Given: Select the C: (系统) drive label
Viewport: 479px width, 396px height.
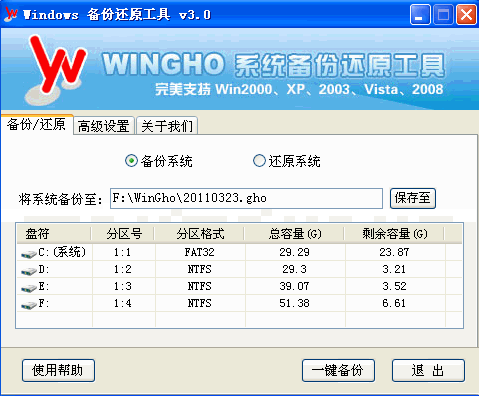Looking at the screenshot, I should coord(62,252).
